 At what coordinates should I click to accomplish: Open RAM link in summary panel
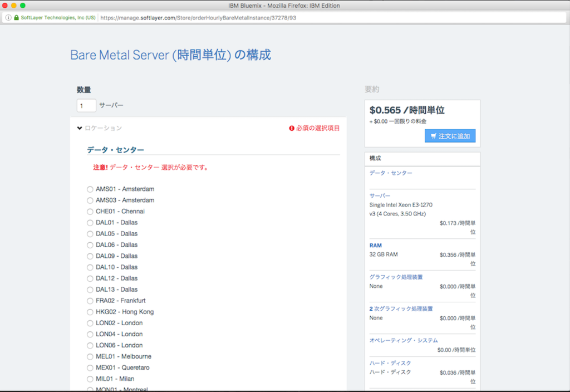[x=376, y=246]
